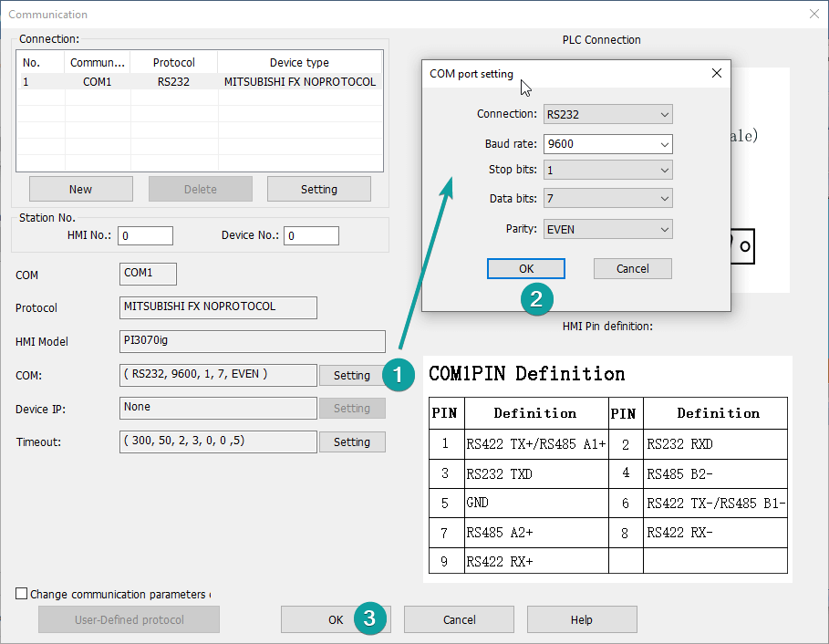The width and height of the screenshot is (829, 644).
Task: Click the HMI No. input field
Action: click(x=145, y=235)
